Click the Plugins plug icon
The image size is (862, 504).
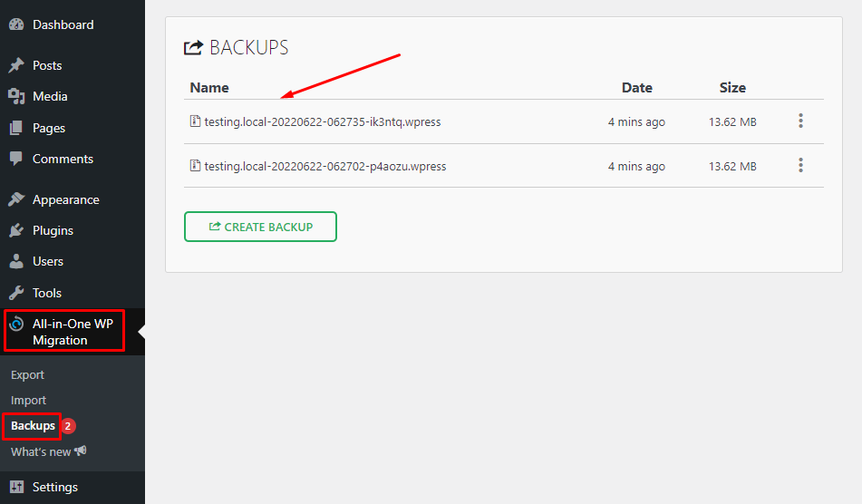pos(16,230)
